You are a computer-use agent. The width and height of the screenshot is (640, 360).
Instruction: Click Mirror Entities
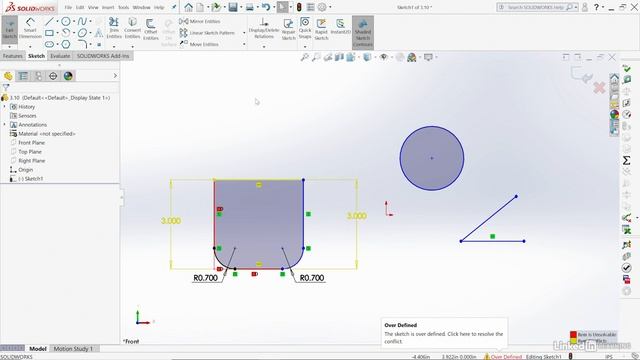(x=200, y=21)
